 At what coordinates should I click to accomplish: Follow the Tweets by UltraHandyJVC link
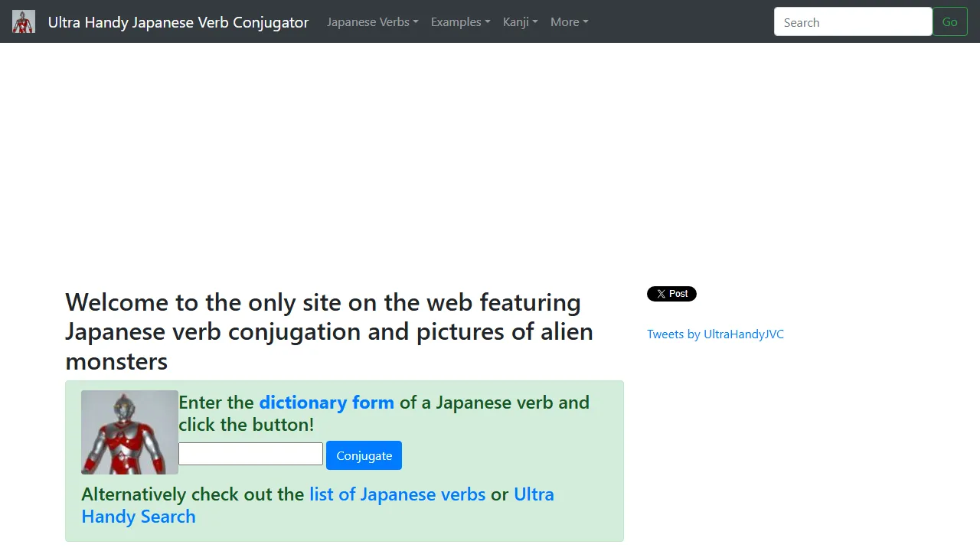[715, 334]
